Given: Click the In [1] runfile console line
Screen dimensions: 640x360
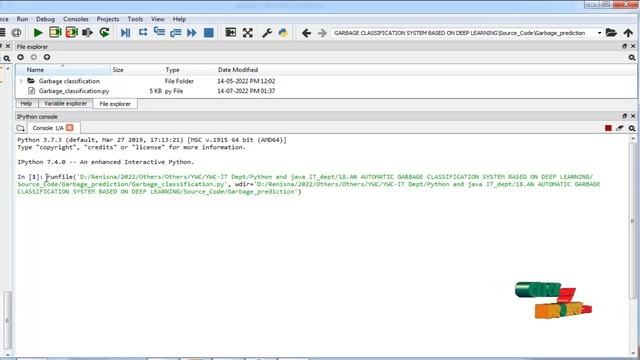Looking at the screenshot, I should [x=309, y=184].
